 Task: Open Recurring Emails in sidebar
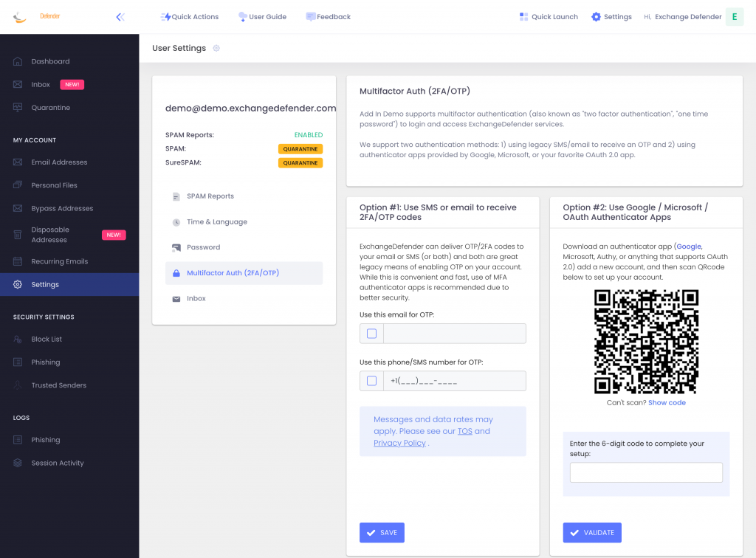coord(60,261)
